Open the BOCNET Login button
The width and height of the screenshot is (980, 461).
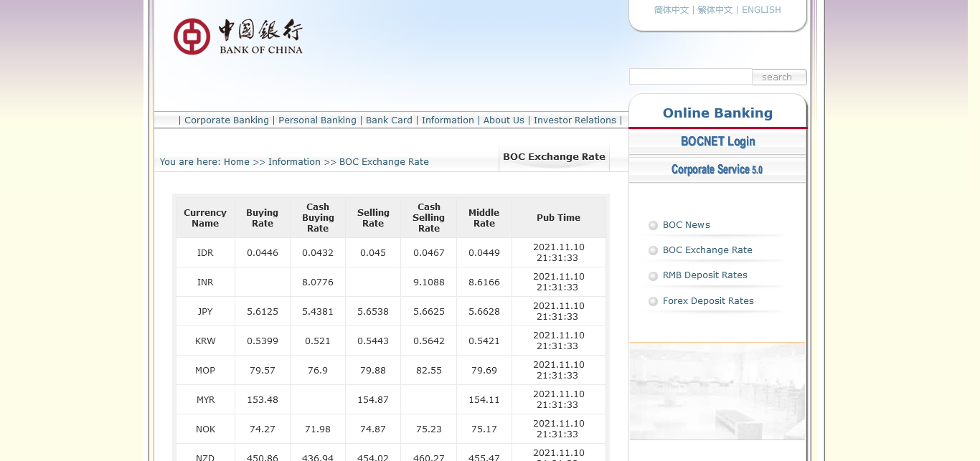click(x=717, y=142)
